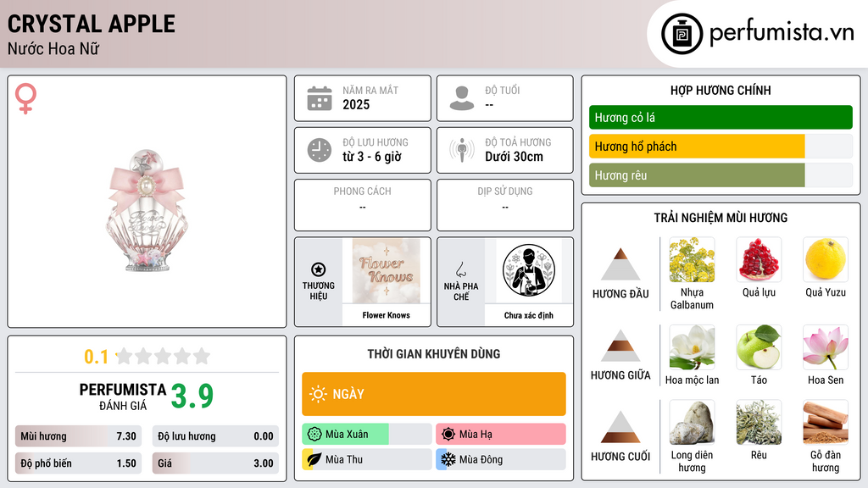The image size is (868, 488).
Task: Click the star rating row
Action: click(163, 356)
